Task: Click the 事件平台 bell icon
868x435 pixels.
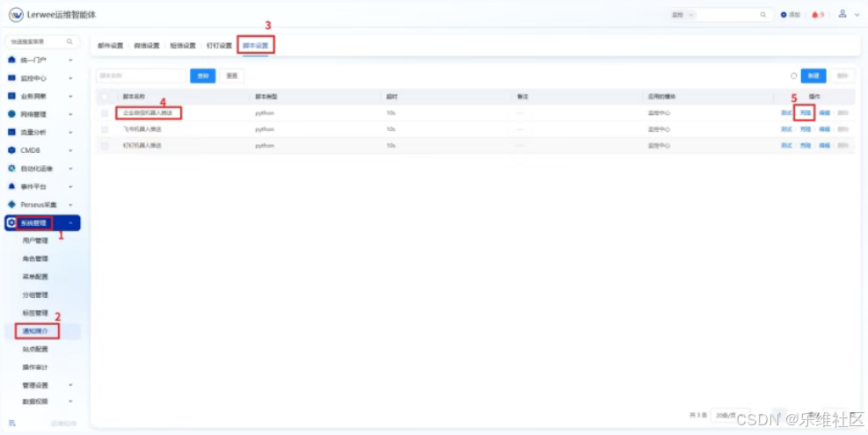Action: [x=11, y=186]
